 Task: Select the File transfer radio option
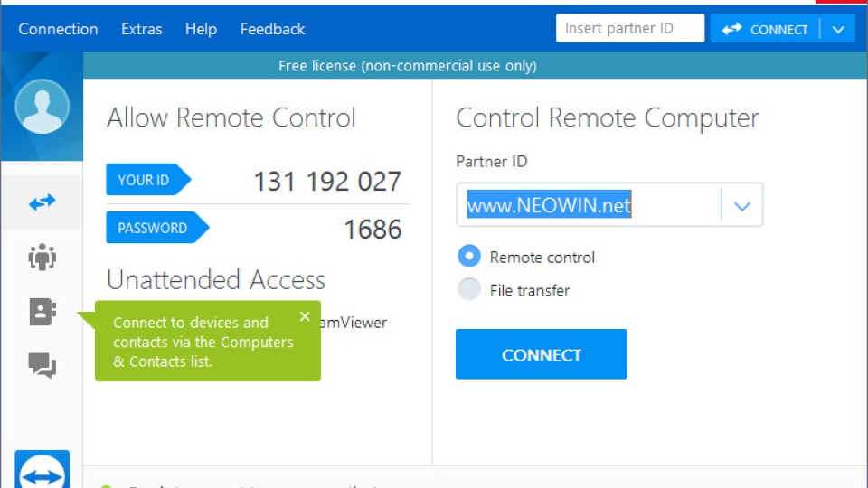pyautogui.click(x=469, y=290)
